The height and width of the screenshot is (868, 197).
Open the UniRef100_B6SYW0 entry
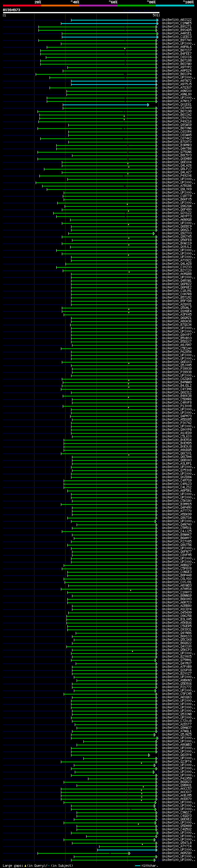pyautogui.click(x=177, y=64)
